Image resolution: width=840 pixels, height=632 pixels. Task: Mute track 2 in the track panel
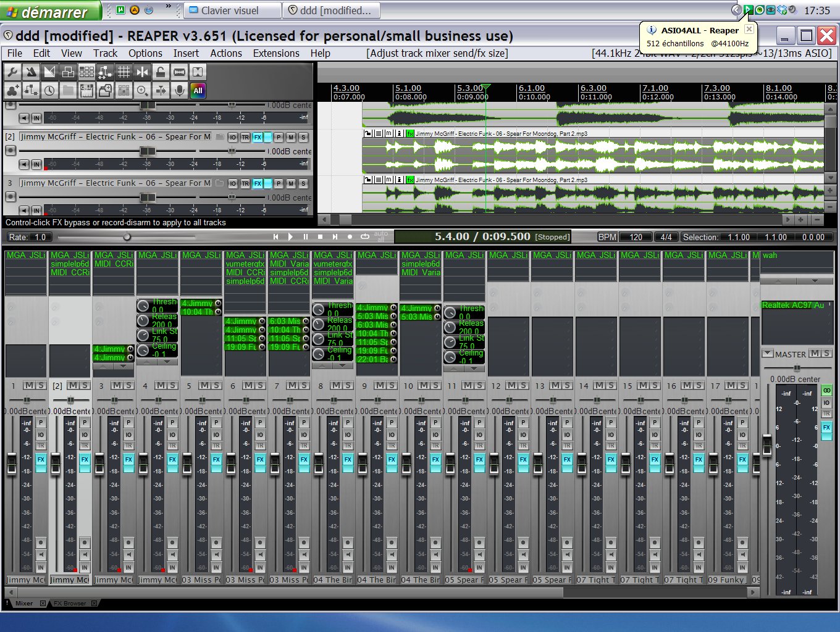(x=291, y=137)
